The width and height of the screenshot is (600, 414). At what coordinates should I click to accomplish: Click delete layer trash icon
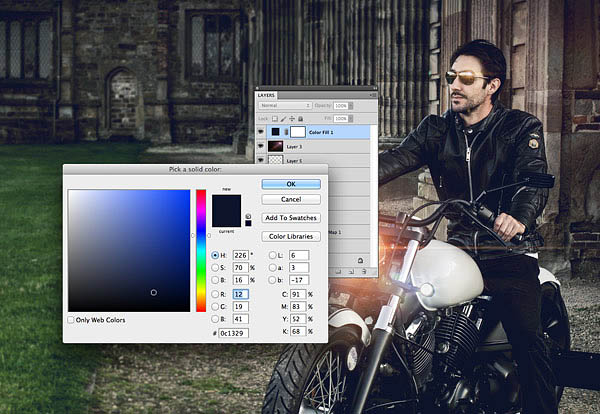click(364, 271)
